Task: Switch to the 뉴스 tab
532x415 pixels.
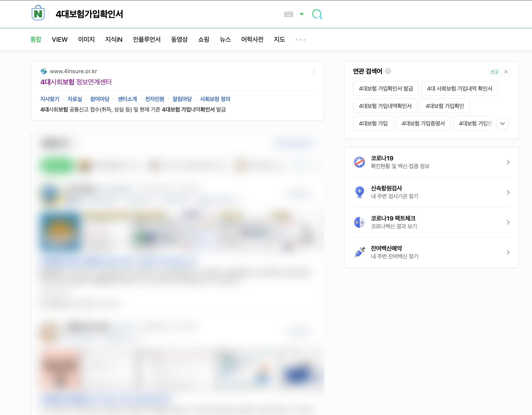Action: click(x=225, y=39)
